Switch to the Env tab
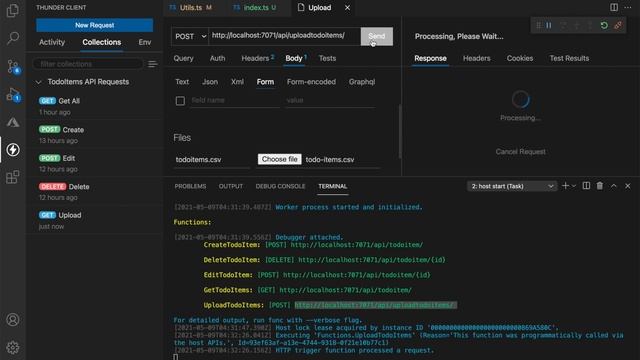 pyautogui.click(x=145, y=42)
